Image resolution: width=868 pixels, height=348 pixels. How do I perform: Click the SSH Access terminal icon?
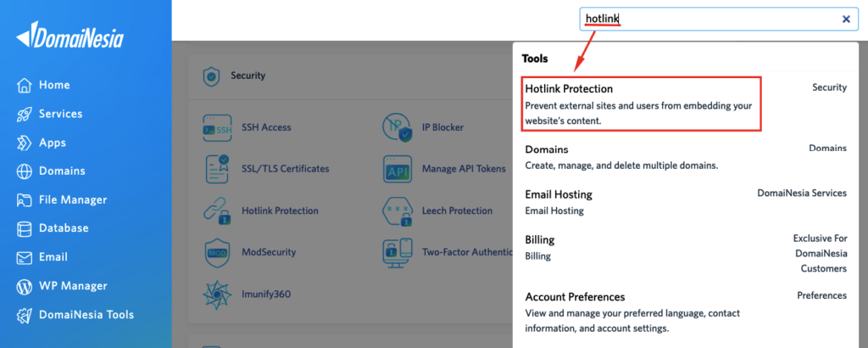pyautogui.click(x=217, y=128)
